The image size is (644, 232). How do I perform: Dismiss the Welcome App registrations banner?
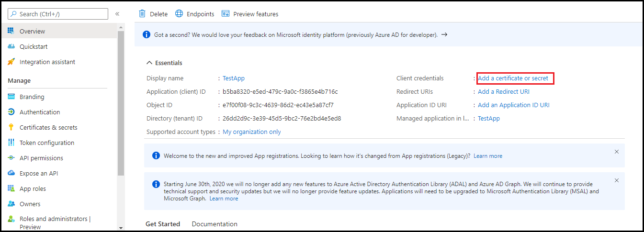[x=617, y=152]
